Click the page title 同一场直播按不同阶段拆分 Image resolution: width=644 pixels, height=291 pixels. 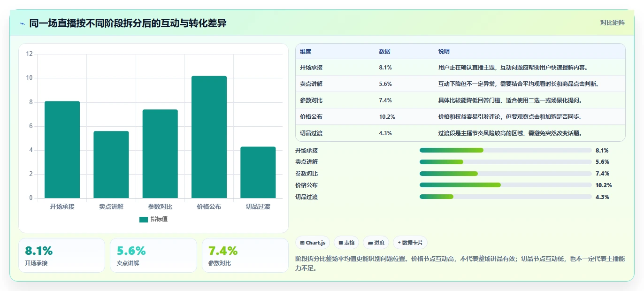[128, 23]
